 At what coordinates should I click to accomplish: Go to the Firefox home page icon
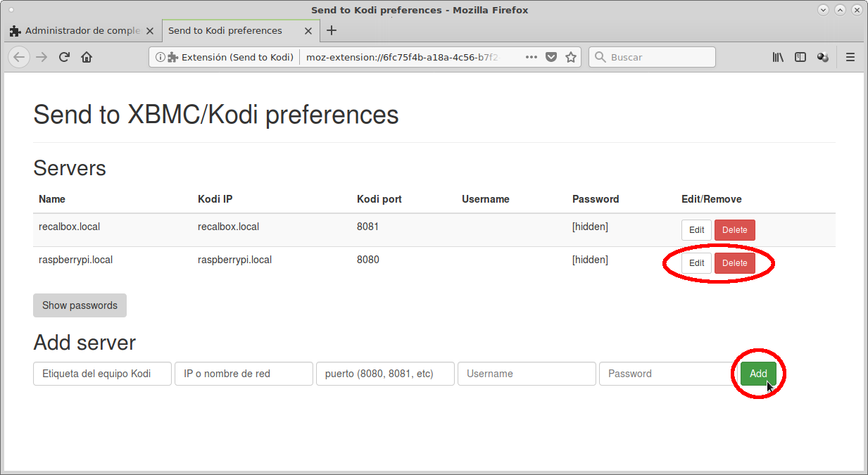pyautogui.click(x=86, y=57)
